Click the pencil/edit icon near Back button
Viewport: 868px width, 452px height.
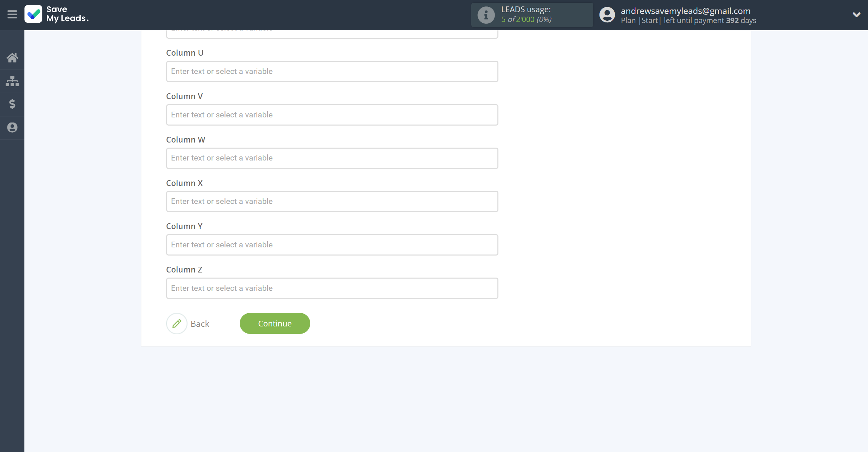[176, 323]
